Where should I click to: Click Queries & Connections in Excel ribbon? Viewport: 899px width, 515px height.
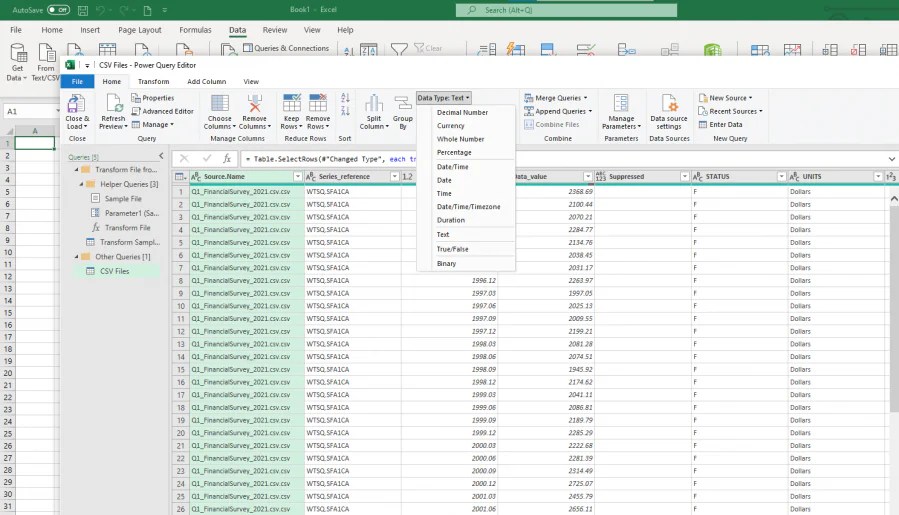(286, 48)
